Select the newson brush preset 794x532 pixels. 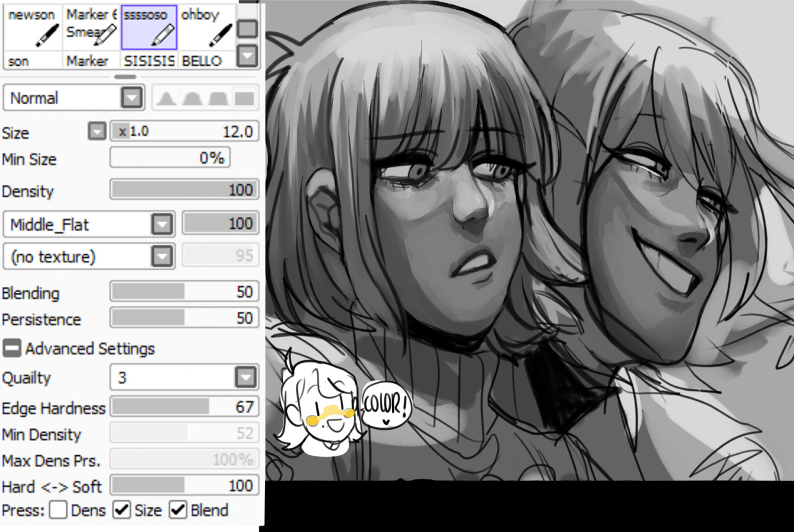click(x=32, y=27)
